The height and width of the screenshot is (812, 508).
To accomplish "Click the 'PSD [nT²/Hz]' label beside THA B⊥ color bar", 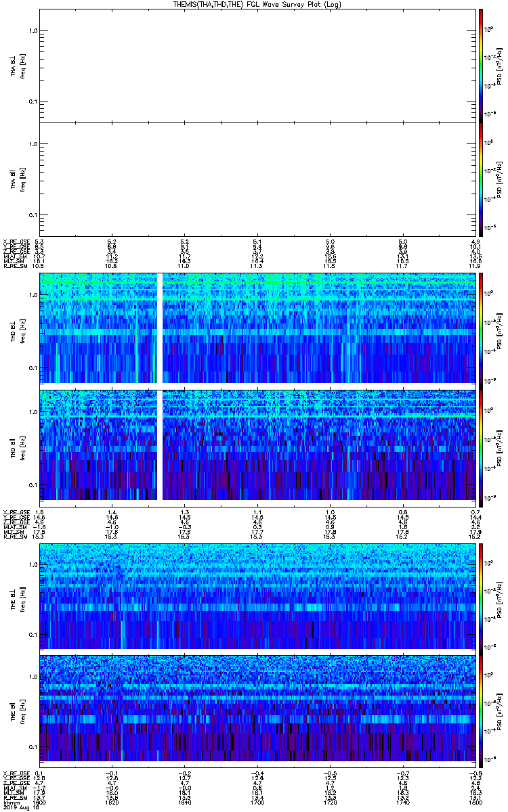I will click(499, 66).
